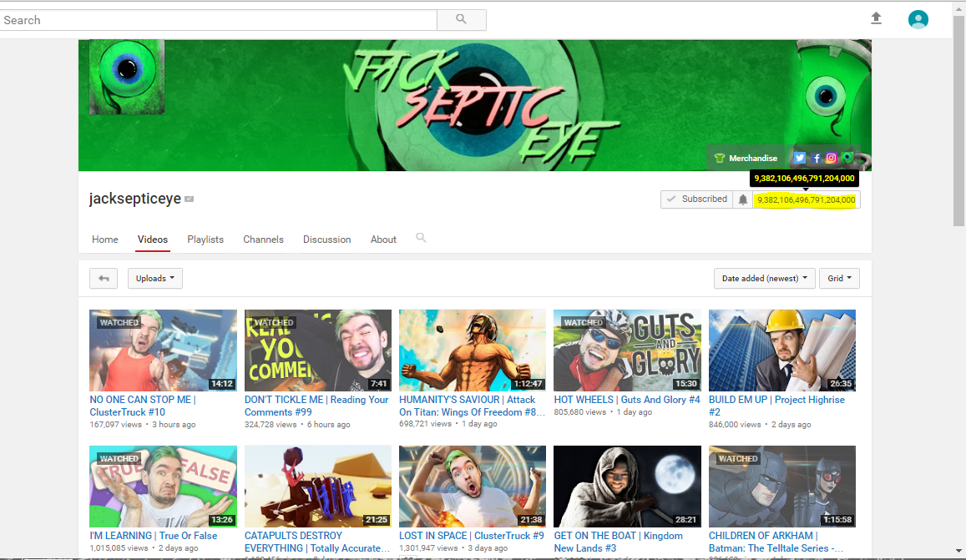Open DON'T TICKLE ME video thumbnail
This screenshot has height=560, width=966.
[318, 350]
